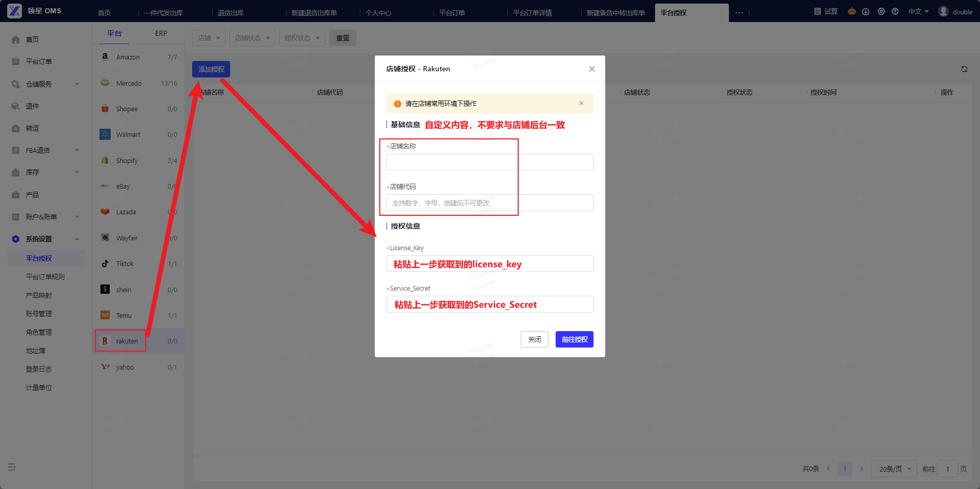The height and width of the screenshot is (489, 980).
Task: Click the double user avatar icon
Action: [x=943, y=11]
